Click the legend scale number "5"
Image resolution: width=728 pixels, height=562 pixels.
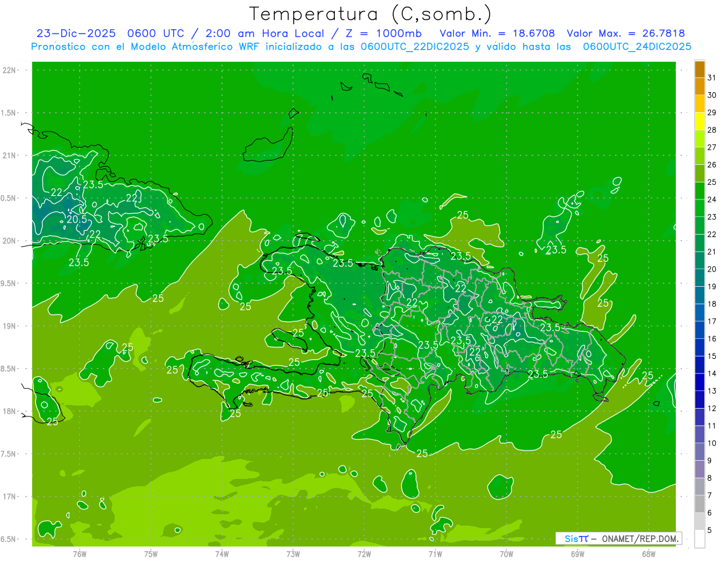click(710, 530)
